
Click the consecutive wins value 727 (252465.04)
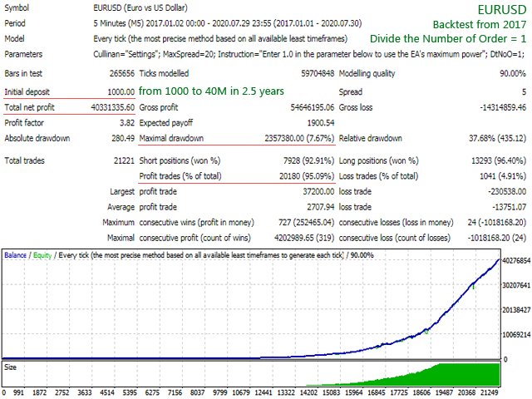coord(307,223)
